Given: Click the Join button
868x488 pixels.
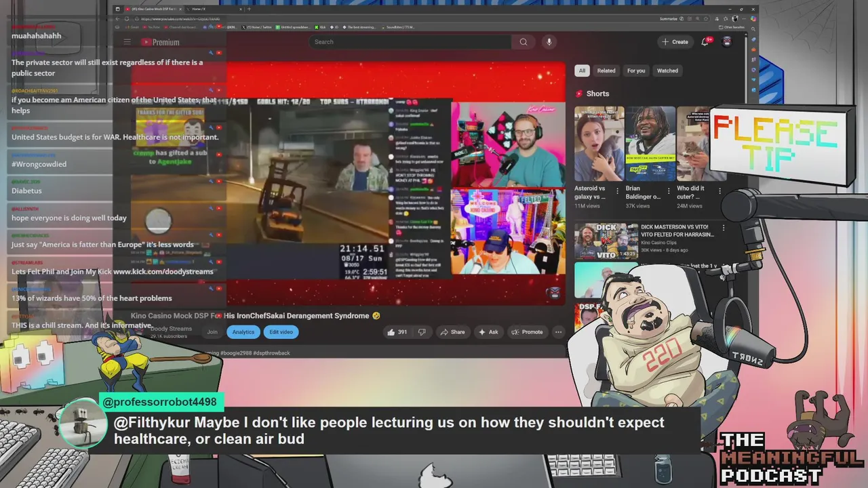Looking at the screenshot, I should [x=212, y=332].
